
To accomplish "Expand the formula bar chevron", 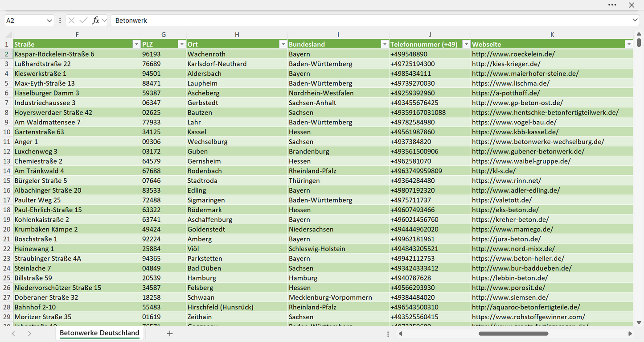I will (x=635, y=21).
